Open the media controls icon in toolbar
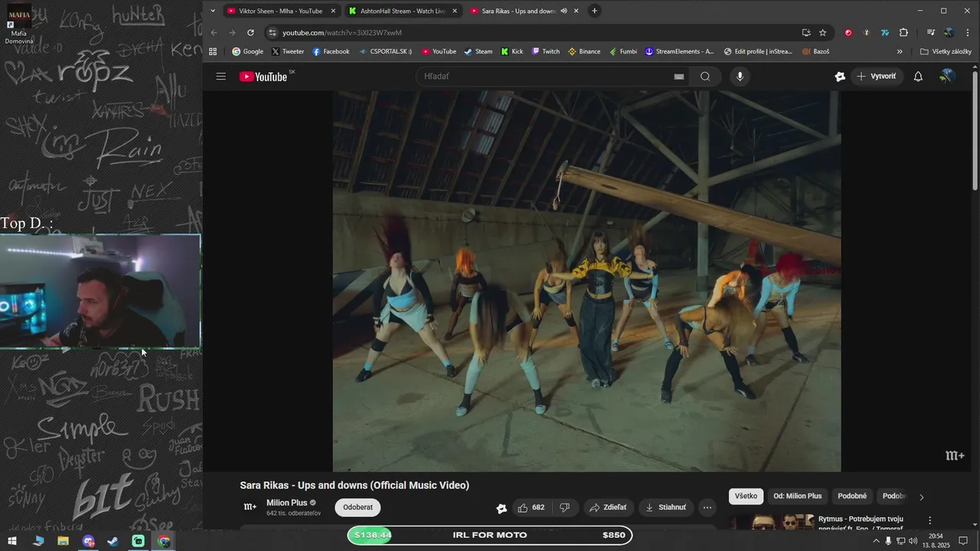Screen dimensions: 980x551 [x=931, y=32]
